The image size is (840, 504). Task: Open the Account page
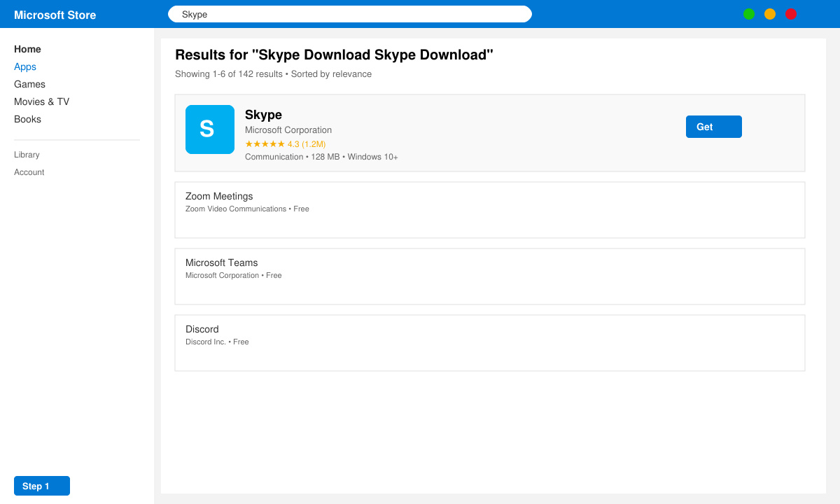[x=29, y=172]
